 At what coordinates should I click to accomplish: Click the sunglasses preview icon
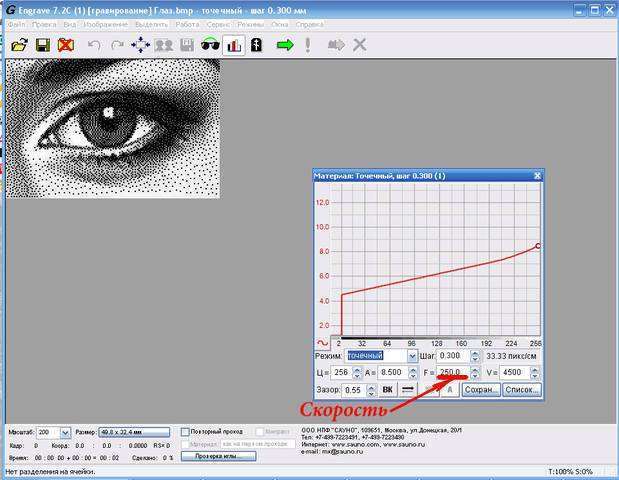pos(210,45)
